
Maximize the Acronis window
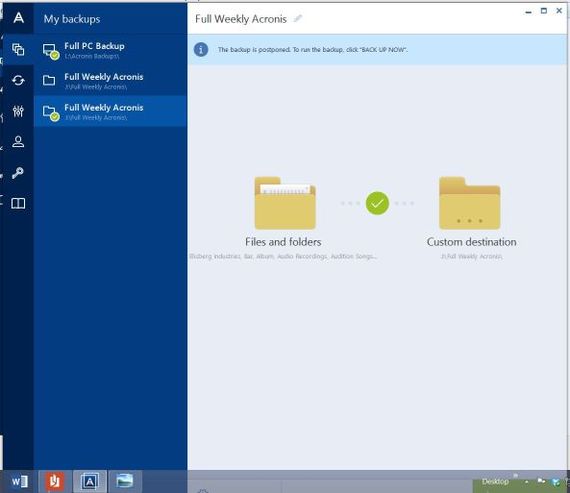(544, 11)
